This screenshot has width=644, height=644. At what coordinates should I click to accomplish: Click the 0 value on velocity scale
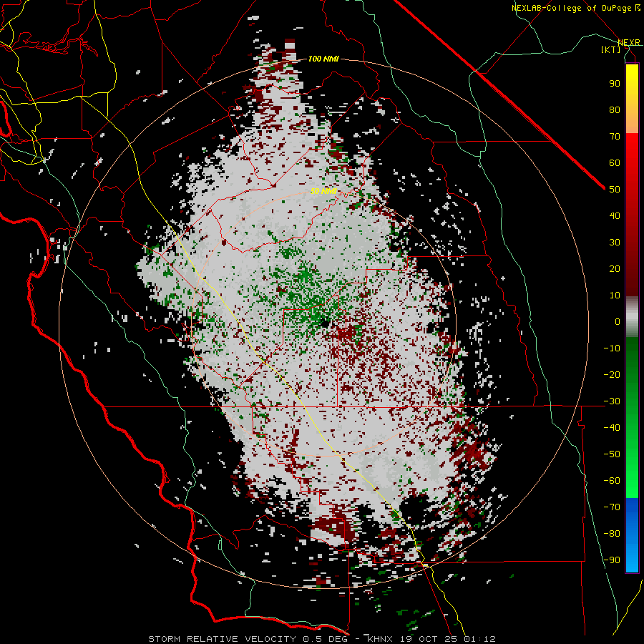pos(618,321)
